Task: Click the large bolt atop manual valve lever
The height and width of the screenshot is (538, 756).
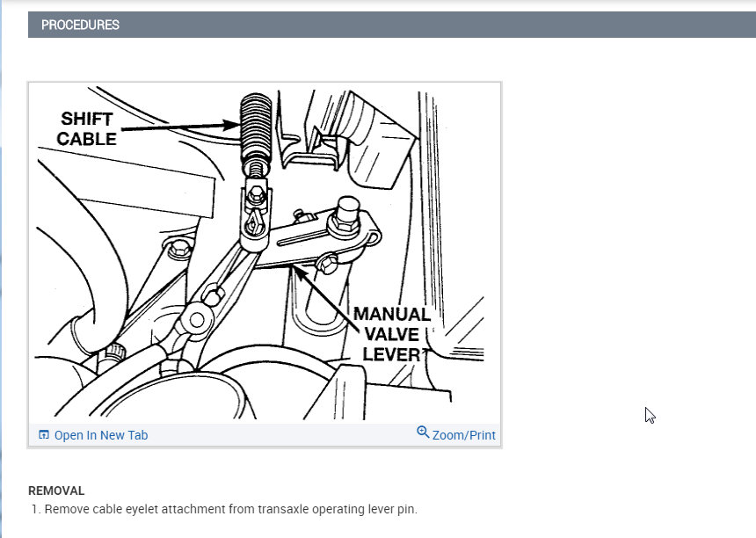Action: [x=346, y=215]
